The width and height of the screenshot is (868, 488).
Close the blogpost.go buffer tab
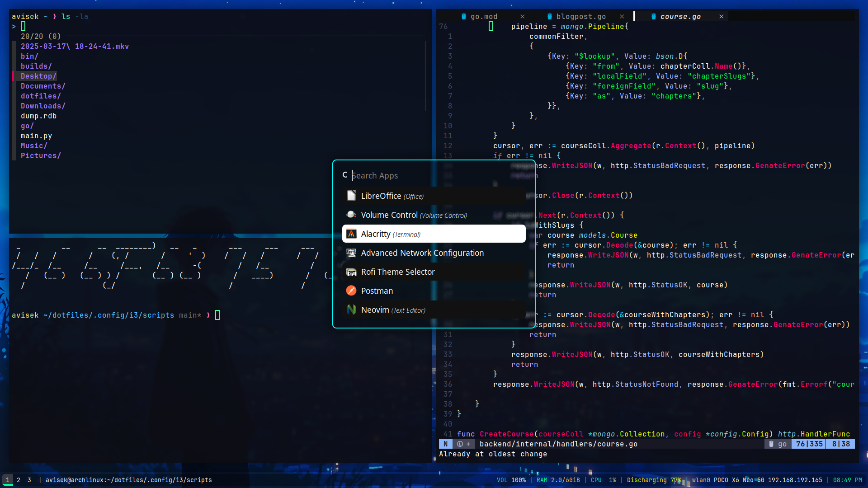point(622,16)
